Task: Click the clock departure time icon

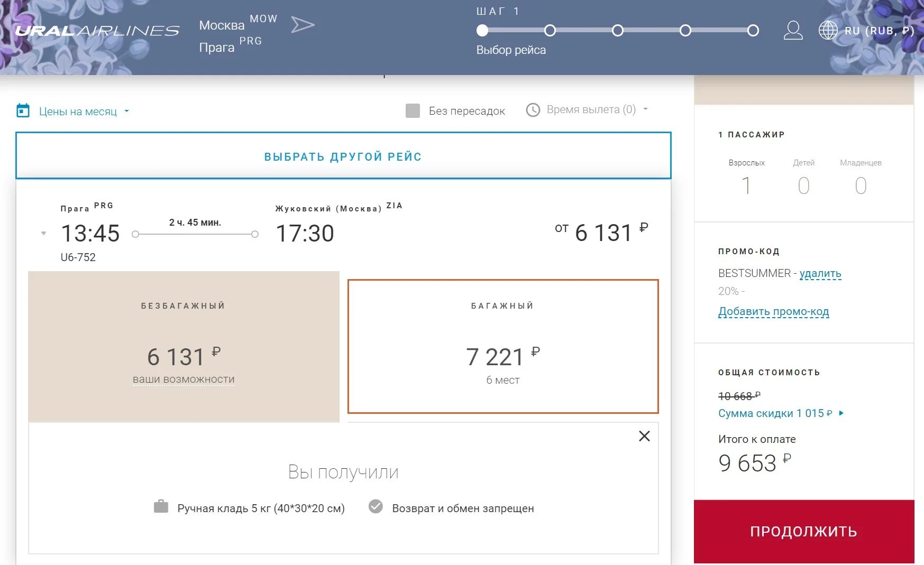Action: [x=533, y=110]
